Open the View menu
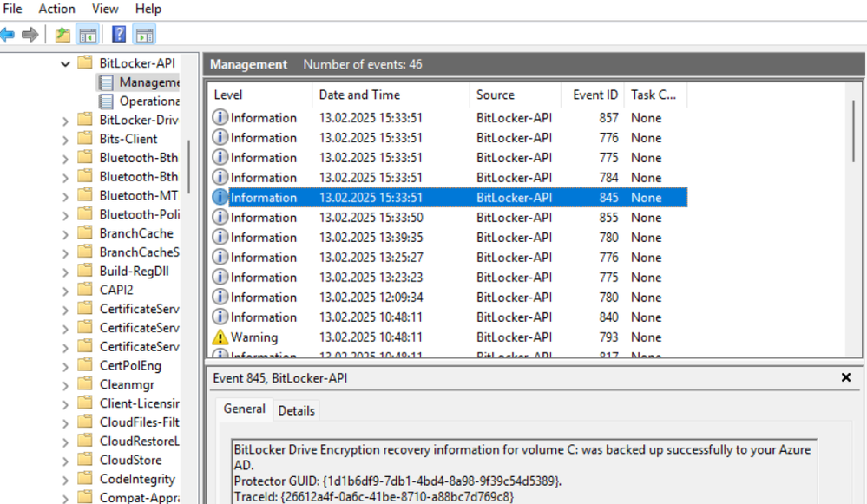 pyautogui.click(x=105, y=9)
